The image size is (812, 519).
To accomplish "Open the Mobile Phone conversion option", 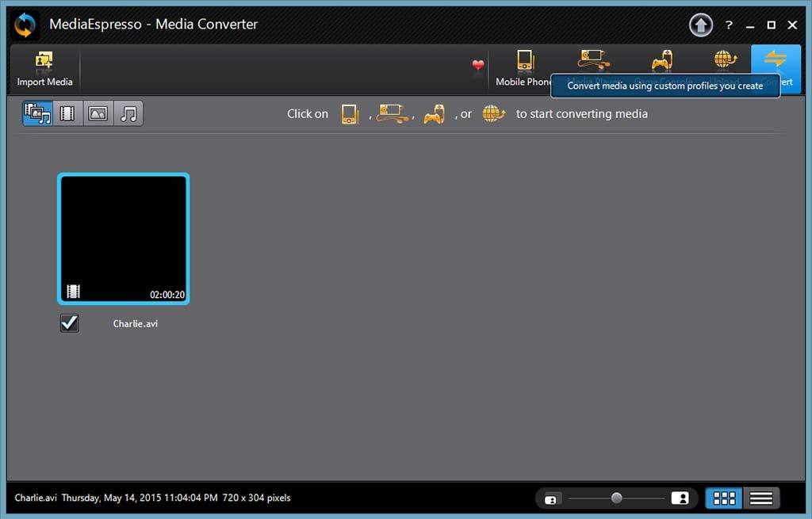I will tap(524, 68).
